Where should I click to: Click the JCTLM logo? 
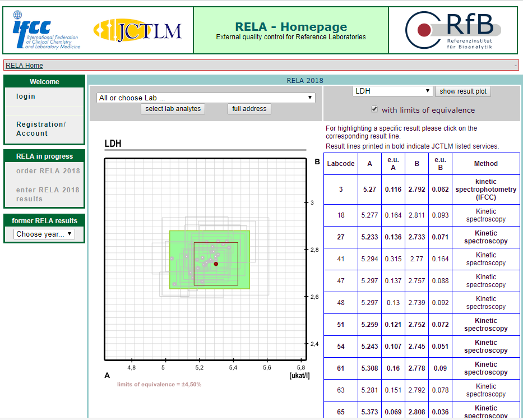coord(137,30)
